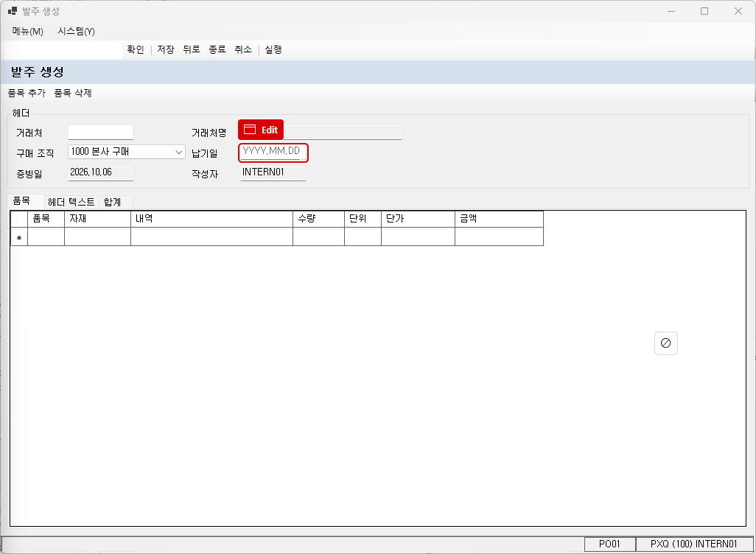Screen dimensions: 756x554
Task: Click the 자재 column header
Action: coord(97,219)
